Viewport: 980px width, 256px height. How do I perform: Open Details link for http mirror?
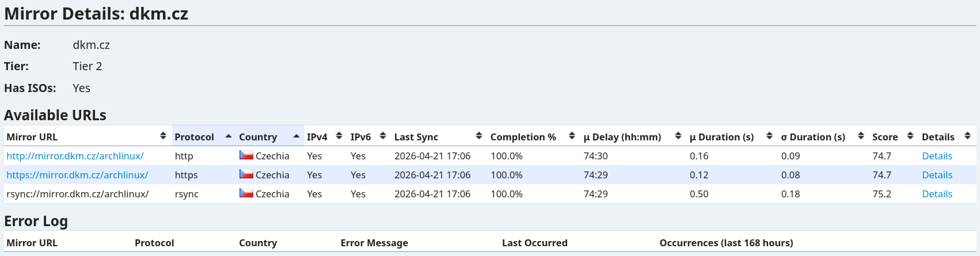pyautogui.click(x=937, y=156)
